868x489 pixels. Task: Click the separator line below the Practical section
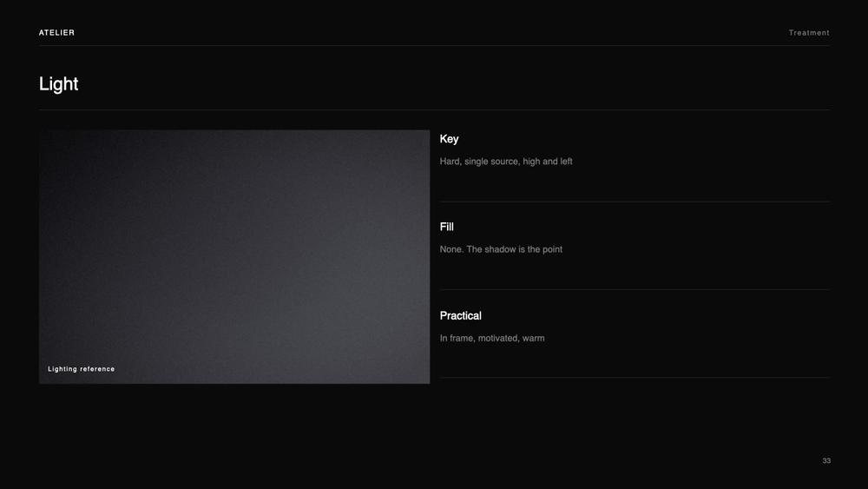pyautogui.click(x=635, y=378)
